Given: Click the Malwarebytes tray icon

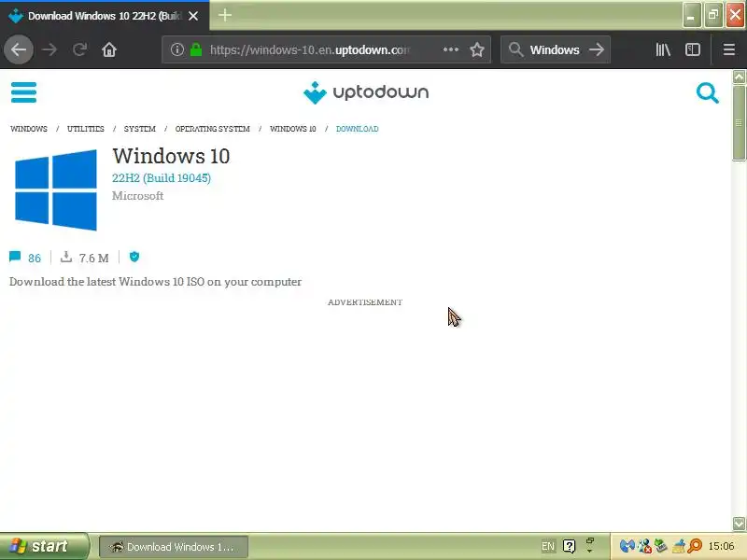Looking at the screenshot, I should pos(627,546).
